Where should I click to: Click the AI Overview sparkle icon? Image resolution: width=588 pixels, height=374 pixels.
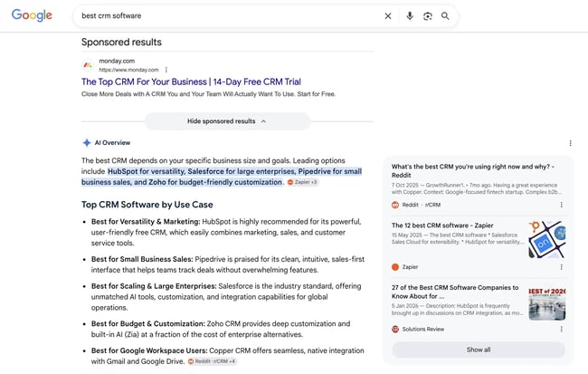pos(87,143)
